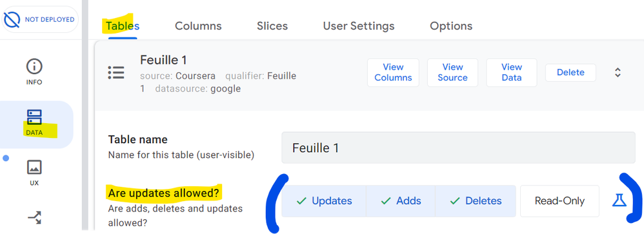Open the Behavior arrows icon in sidebar
This screenshot has height=234, width=644.
click(x=34, y=218)
